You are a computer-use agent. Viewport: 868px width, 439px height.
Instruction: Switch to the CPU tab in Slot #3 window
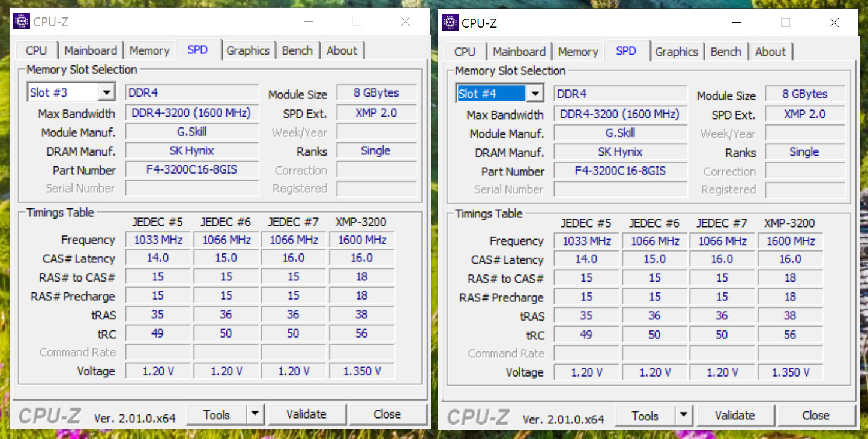coord(37,51)
